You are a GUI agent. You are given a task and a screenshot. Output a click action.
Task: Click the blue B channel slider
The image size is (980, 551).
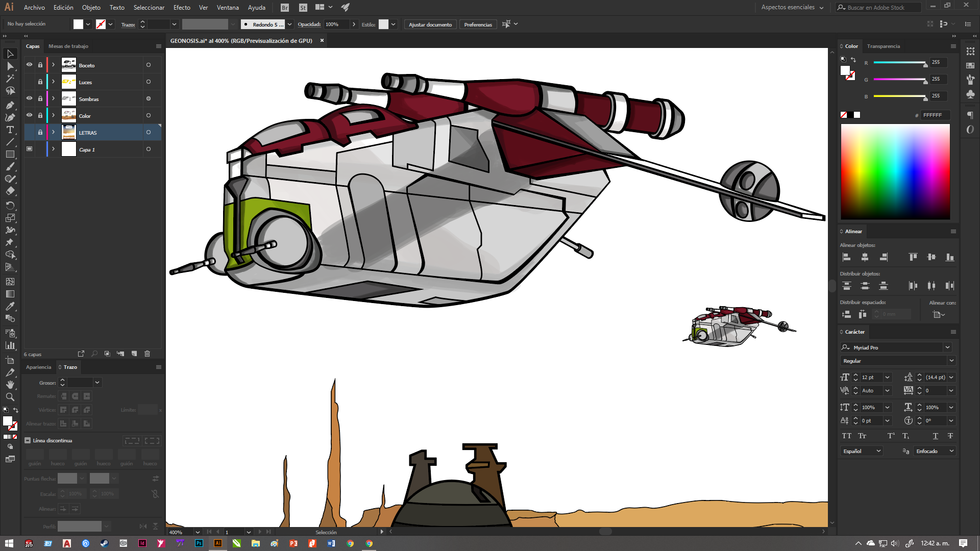pyautogui.click(x=900, y=96)
